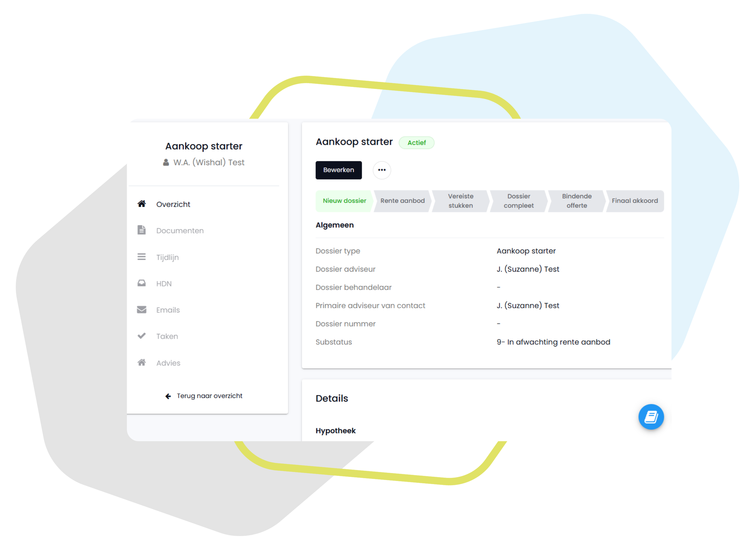Click the Advies house icon
Screen dimensions: 756x553
[142, 363]
